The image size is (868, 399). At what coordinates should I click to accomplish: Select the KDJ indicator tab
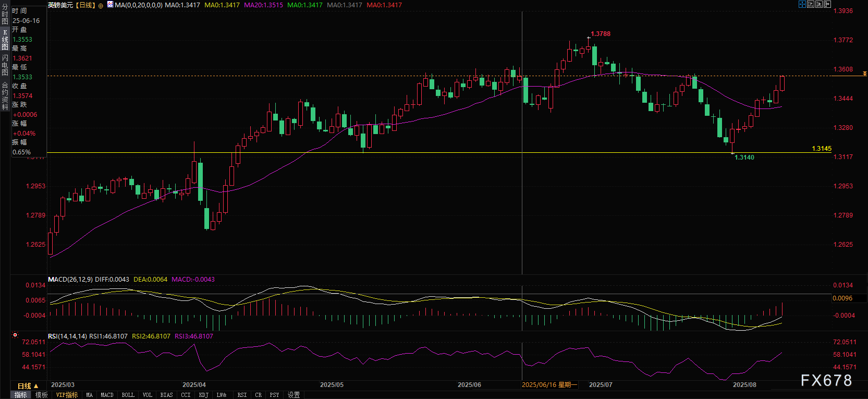point(203,395)
